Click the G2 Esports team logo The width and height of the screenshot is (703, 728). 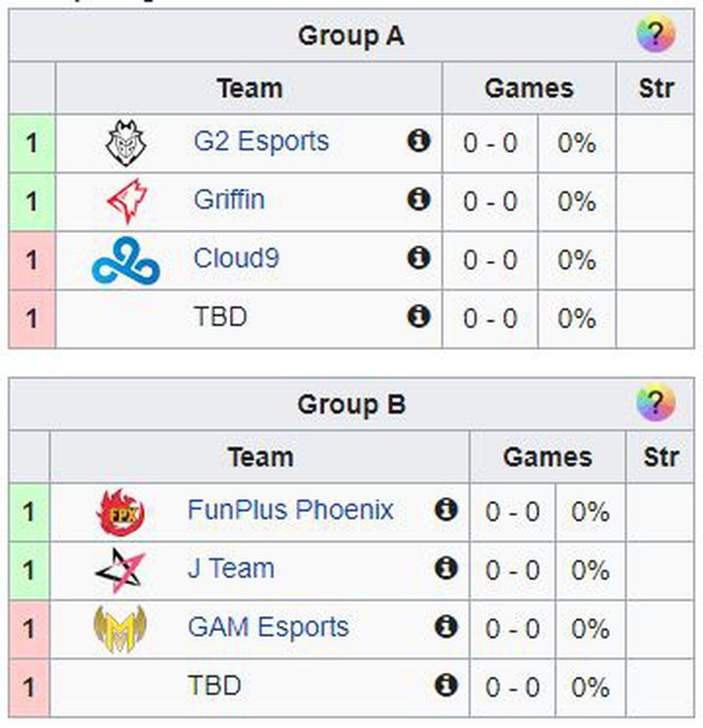pos(126,143)
